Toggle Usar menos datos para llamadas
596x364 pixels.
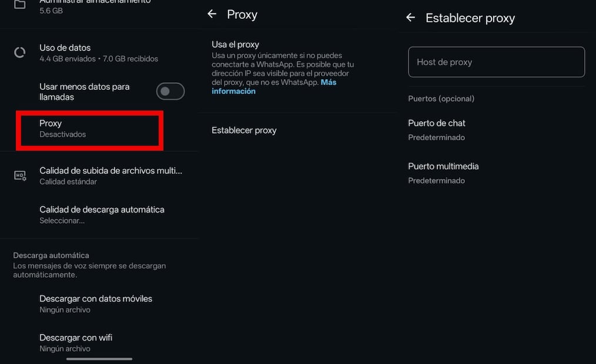[170, 91]
